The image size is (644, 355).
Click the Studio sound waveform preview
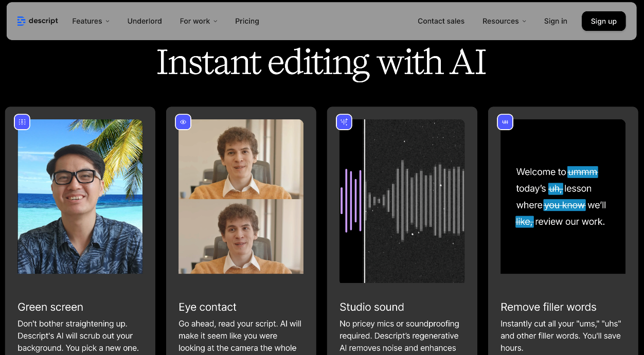402,201
